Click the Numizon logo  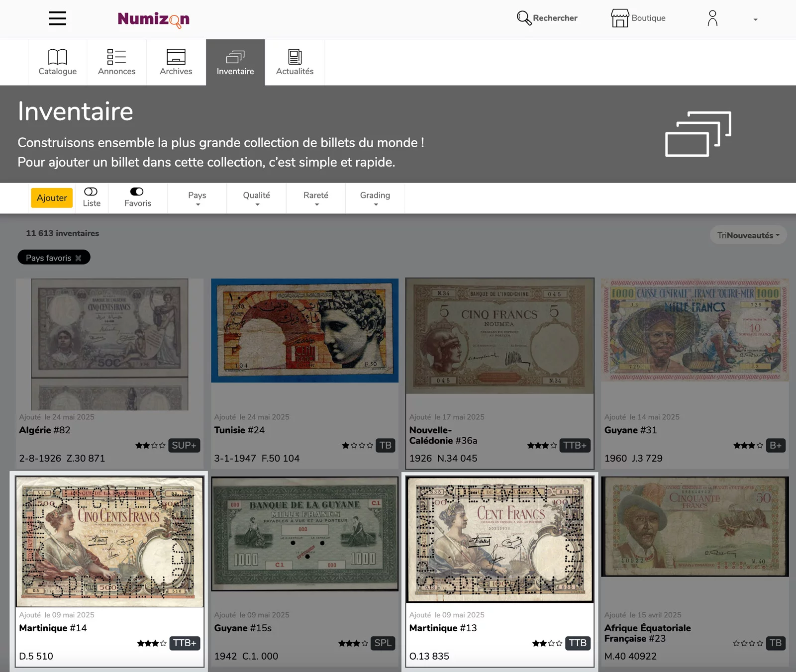153,19
